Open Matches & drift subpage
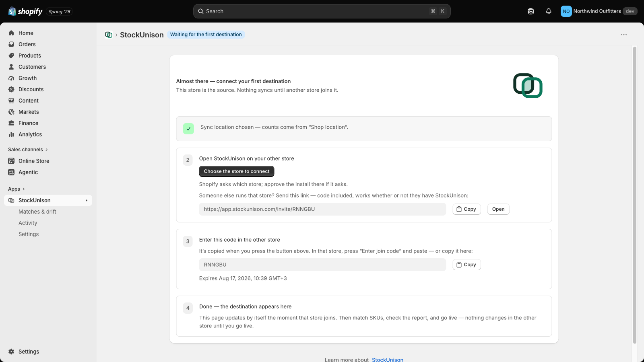The width and height of the screenshot is (644, 362). click(37, 212)
